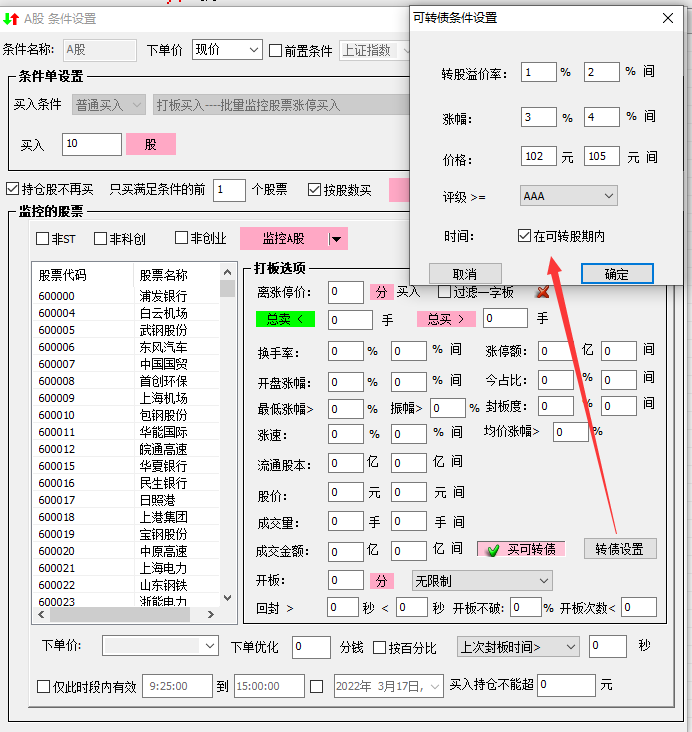The height and width of the screenshot is (732, 692).
Task: Open the 评级 AAA rating dropdown
Action: click(568, 197)
